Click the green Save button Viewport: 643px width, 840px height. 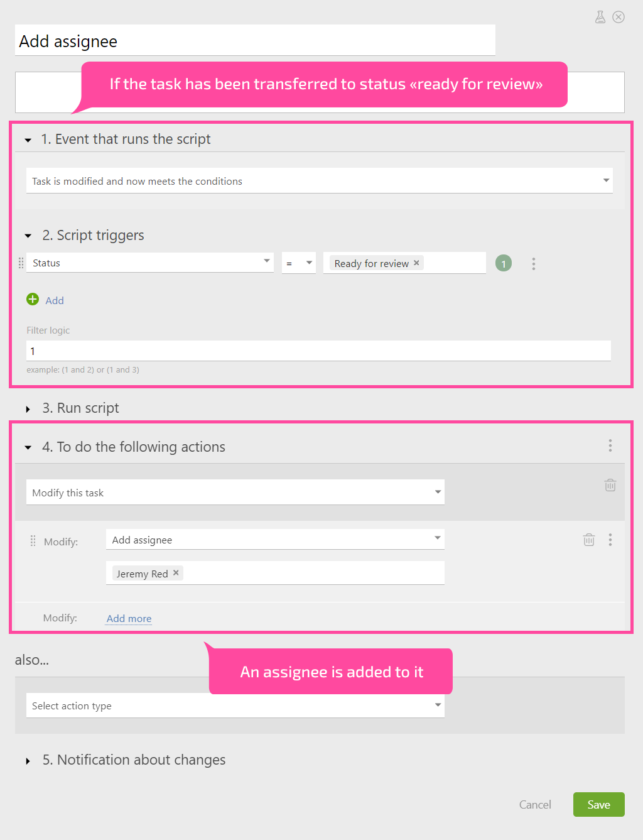point(599,805)
